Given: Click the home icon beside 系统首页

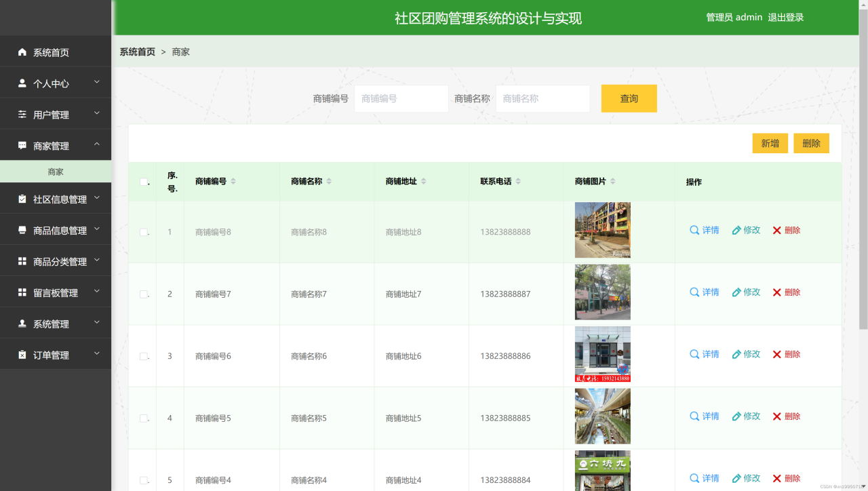Looking at the screenshot, I should (22, 52).
